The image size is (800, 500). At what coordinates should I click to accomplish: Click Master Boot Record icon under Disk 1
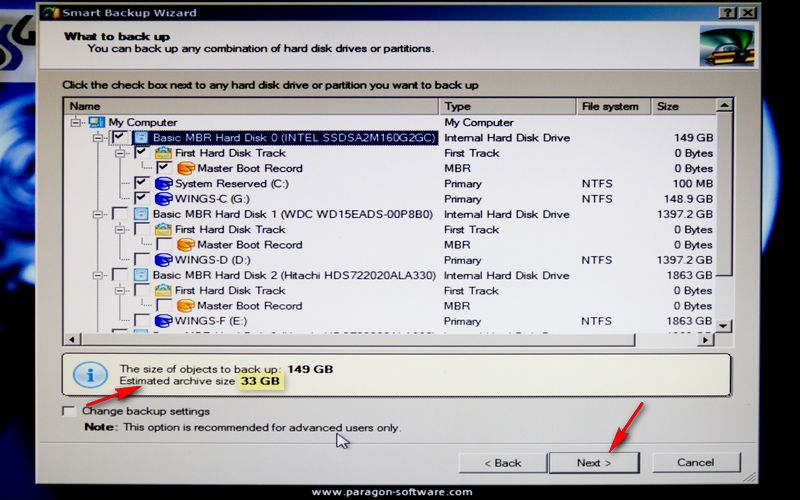point(186,245)
